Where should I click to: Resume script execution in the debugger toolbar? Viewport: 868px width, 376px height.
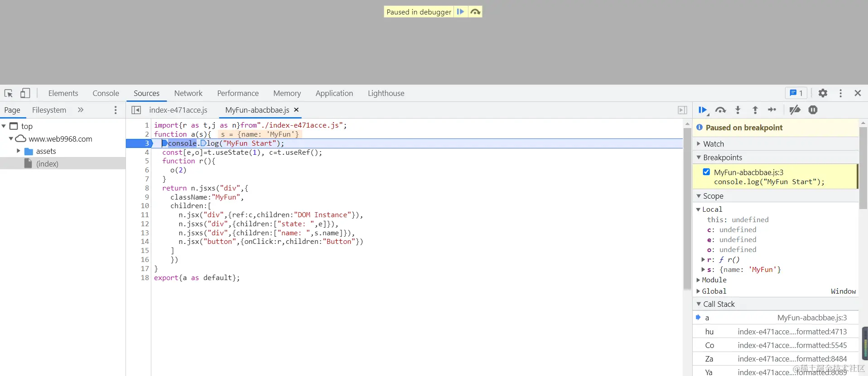(703, 110)
